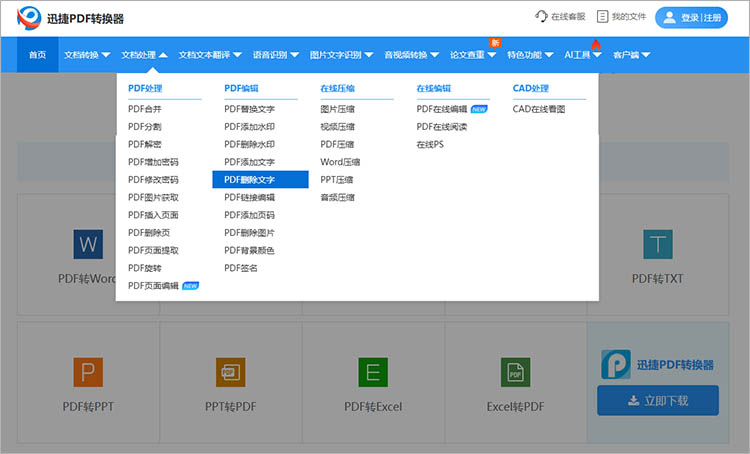This screenshot has height=454, width=750.
Task: Select 图片压缩 entry
Action: pos(337,109)
